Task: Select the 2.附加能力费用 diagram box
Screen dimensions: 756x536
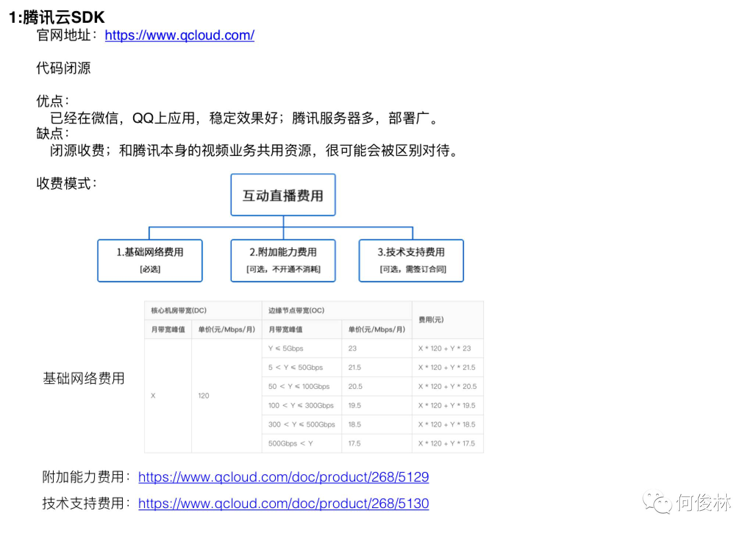Action: point(283,260)
